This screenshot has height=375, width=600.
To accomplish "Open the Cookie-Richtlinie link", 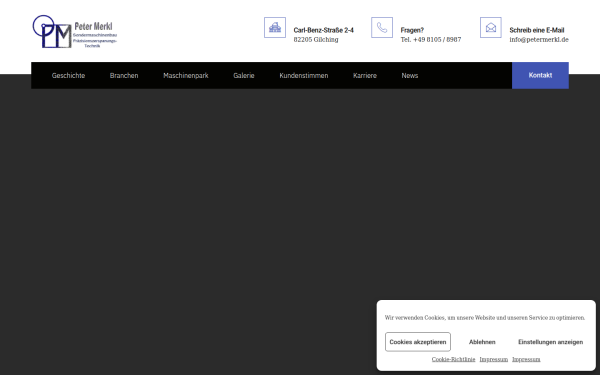I will pyautogui.click(x=453, y=359).
